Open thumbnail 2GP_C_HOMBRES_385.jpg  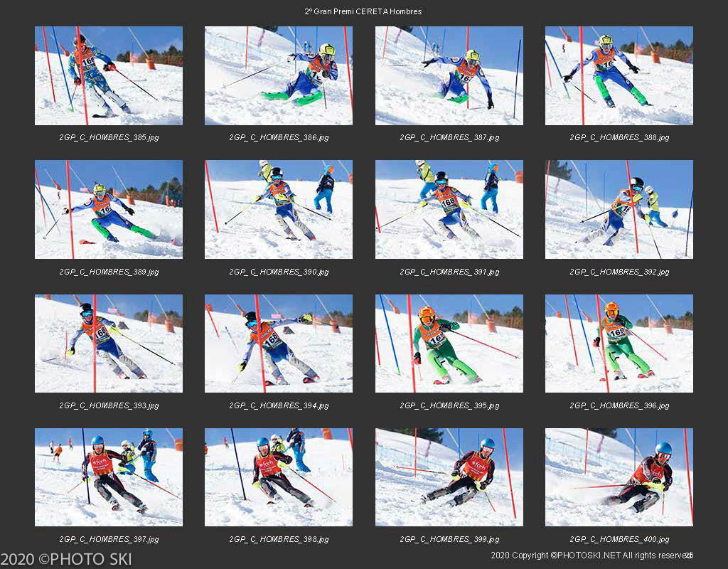pyautogui.click(x=109, y=75)
